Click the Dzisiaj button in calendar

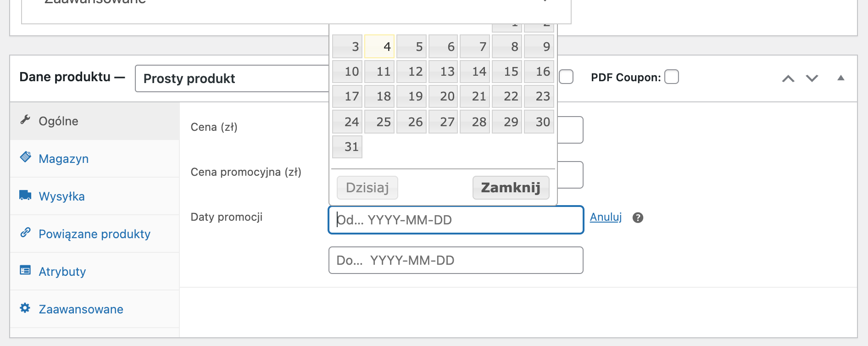click(367, 188)
